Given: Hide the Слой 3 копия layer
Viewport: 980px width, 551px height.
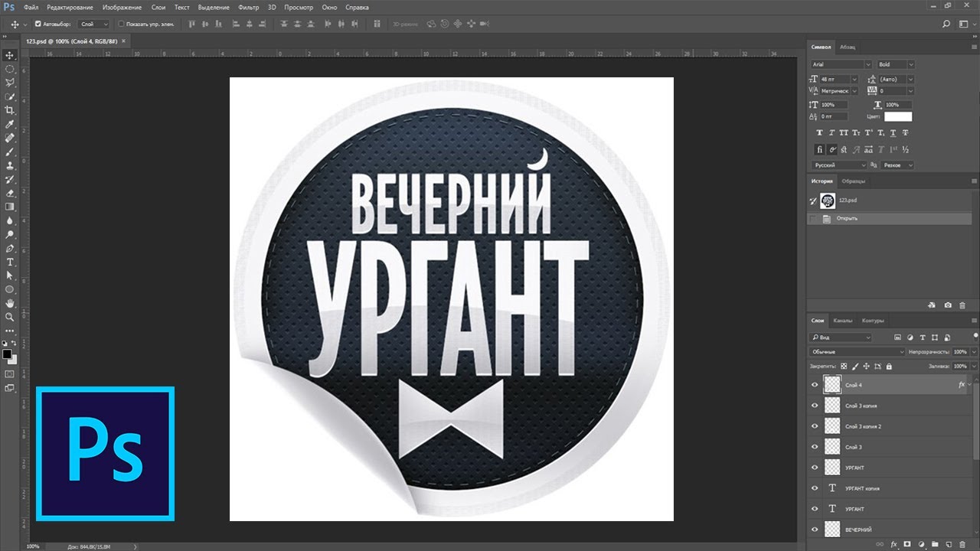Looking at the screenshot, I should pos(815,406).
